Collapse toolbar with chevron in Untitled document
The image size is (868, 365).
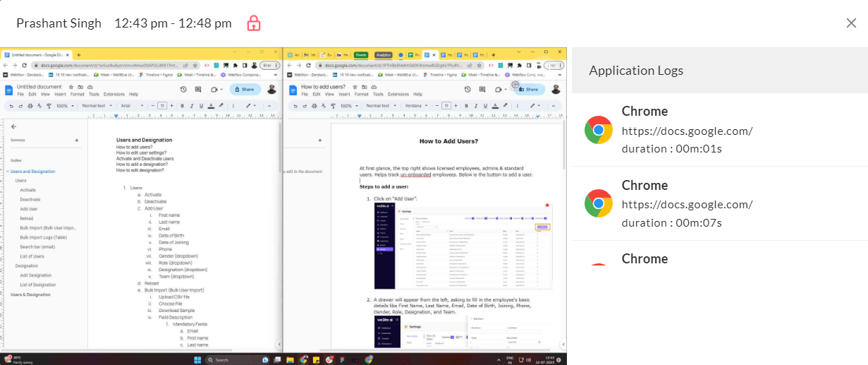coord(269,106)
